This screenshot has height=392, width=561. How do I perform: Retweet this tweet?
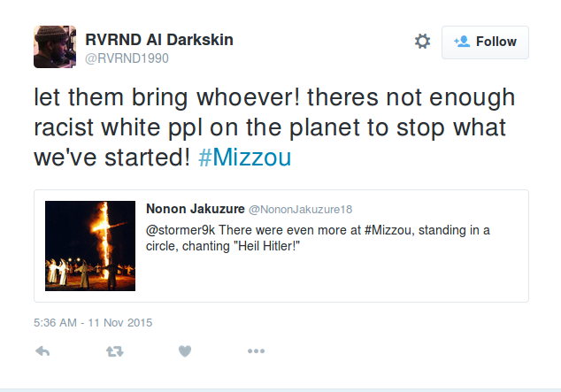pos(114,351)
